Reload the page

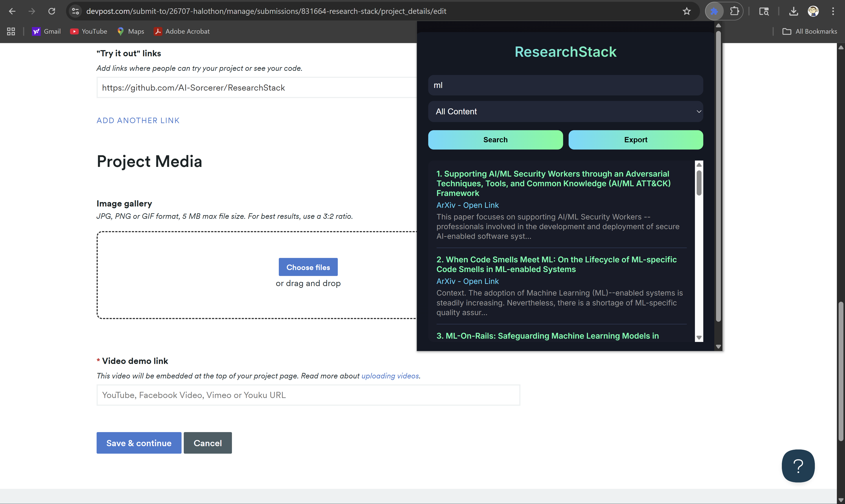[52, 11]
